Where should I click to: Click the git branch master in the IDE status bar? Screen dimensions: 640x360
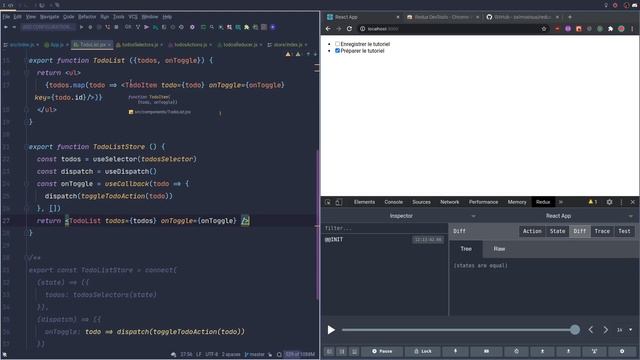(255, 355)
